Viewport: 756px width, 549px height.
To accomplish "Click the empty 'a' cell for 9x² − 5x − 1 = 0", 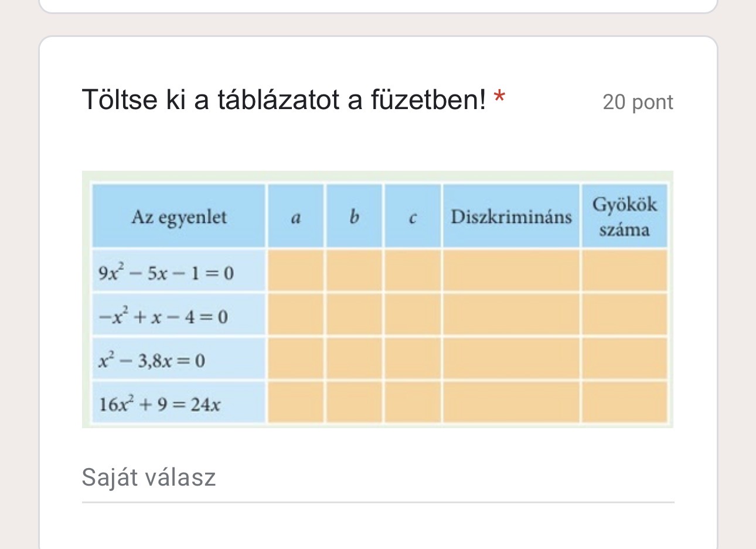I will click(295, 271).
